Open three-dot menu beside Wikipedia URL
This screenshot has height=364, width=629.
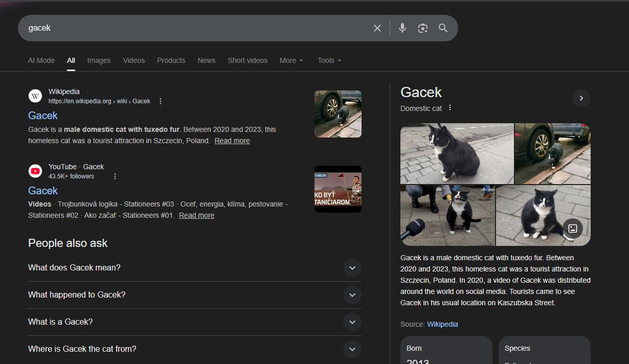pyautogui.click(x=160, y=101)
